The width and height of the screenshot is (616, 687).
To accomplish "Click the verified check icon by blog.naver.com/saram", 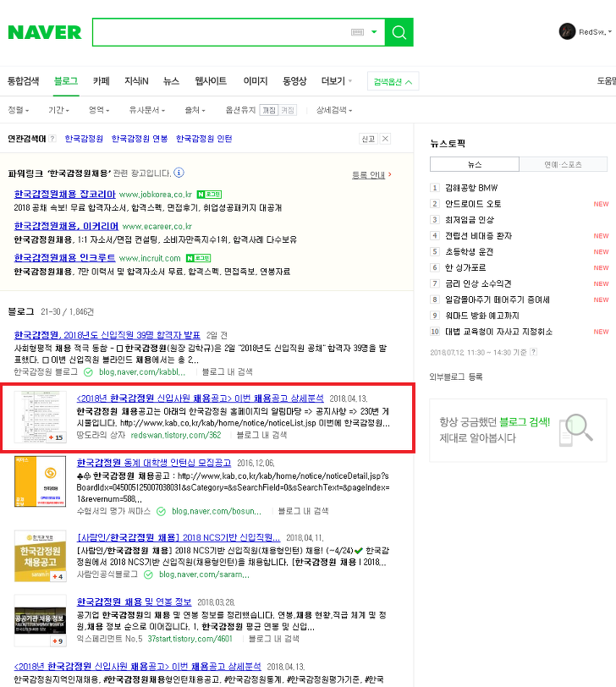I will click(x=149, y=574).
